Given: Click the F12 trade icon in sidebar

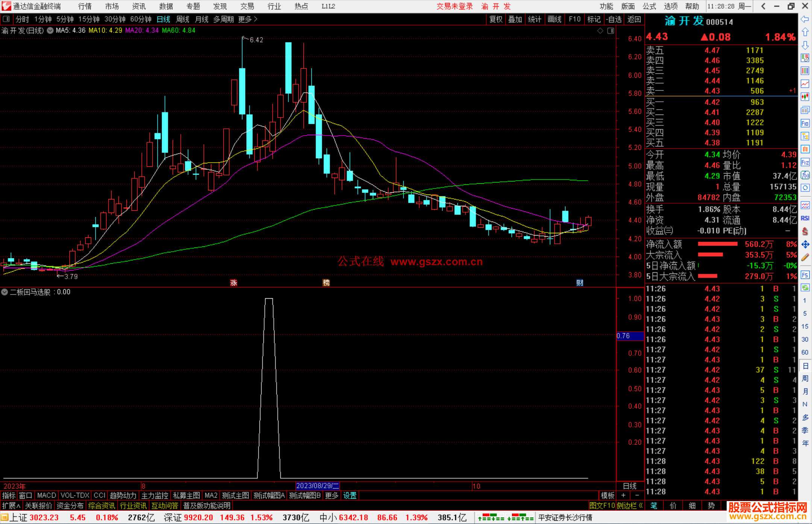Looking at the screenshot, I should pos(805,162).
